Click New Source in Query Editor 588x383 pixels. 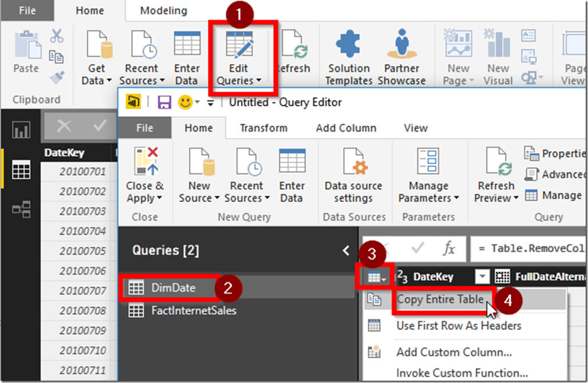(198, 175)
